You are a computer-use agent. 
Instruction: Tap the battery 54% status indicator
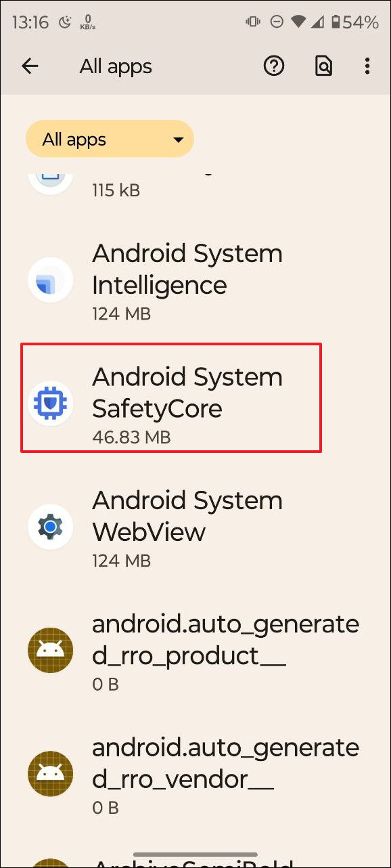point(354,22)
